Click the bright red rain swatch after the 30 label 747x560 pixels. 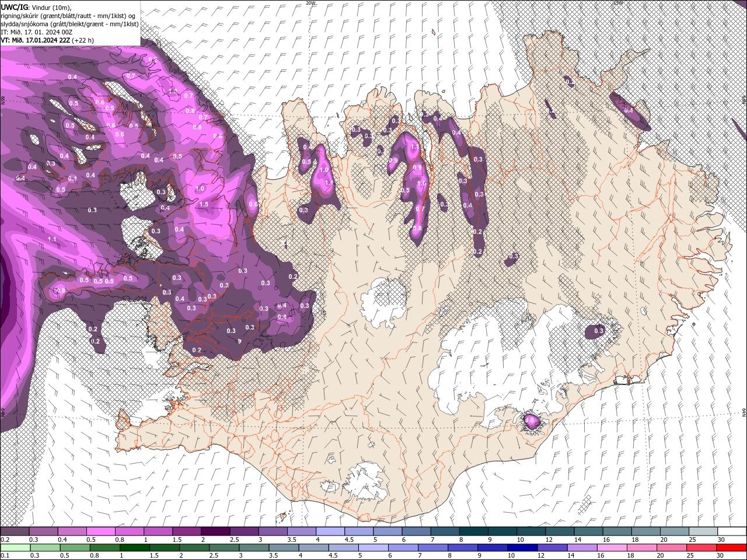click(x=732, y=548)
